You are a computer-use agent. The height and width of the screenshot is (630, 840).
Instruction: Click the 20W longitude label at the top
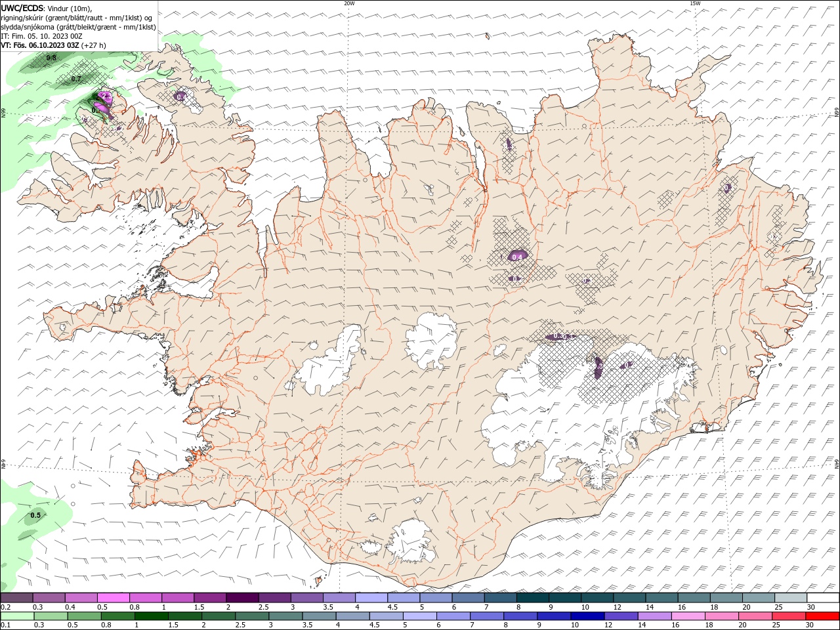tap(349, 3)
